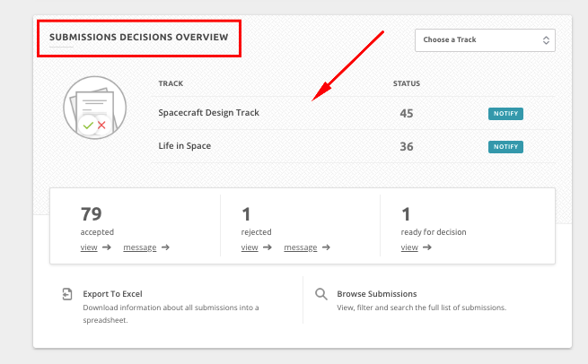Notify the Life in Space track
This screenshot has height=364, width=588.
coord(505,147)
